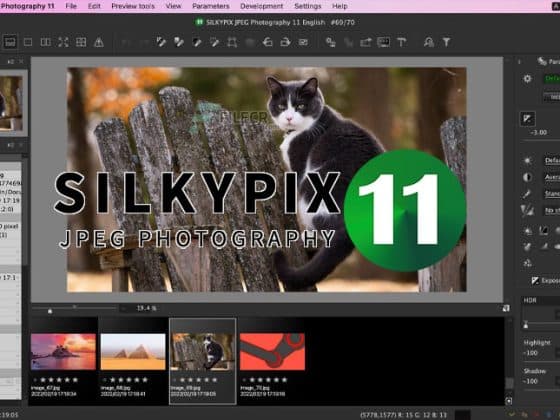Image resolution: width=560 pixels, height=420 pixels.
Task: Click the monitor display toolbar icon
Action: click(x=384, y=42)
